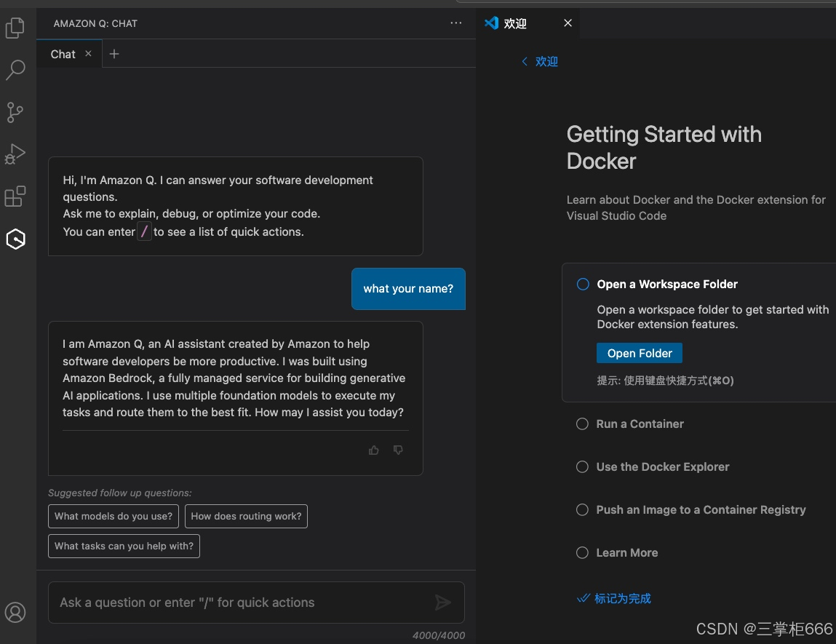Open the Search view in activity bar
The image size is (836, 644).
click(15, 70)
